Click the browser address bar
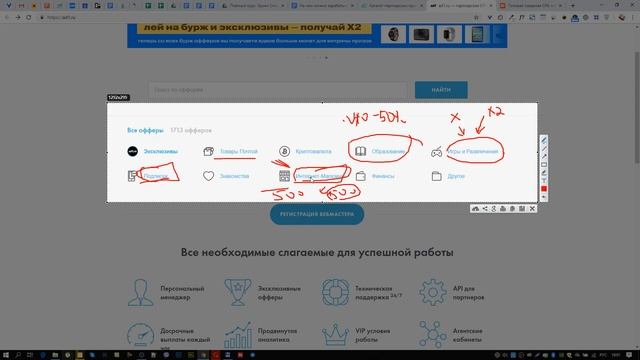Viewport: 640px width, 360px height. coord(257,18)
